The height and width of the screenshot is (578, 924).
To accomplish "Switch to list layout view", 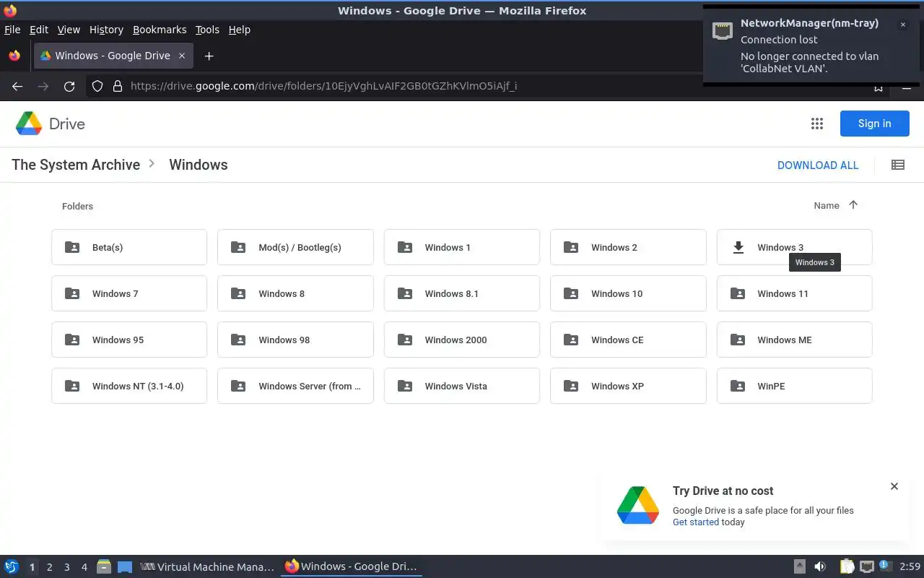I will coord(898,165).
